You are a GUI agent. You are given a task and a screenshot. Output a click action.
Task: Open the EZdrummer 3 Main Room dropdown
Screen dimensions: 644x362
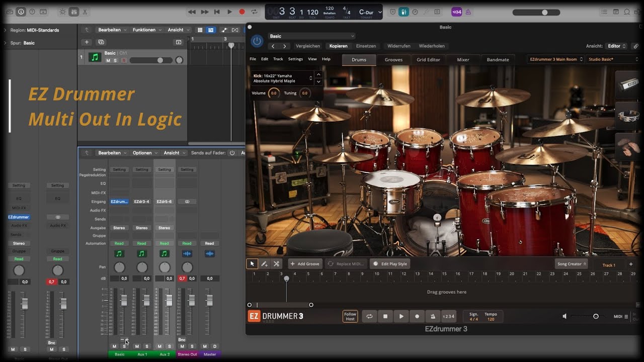coord(556,59)
